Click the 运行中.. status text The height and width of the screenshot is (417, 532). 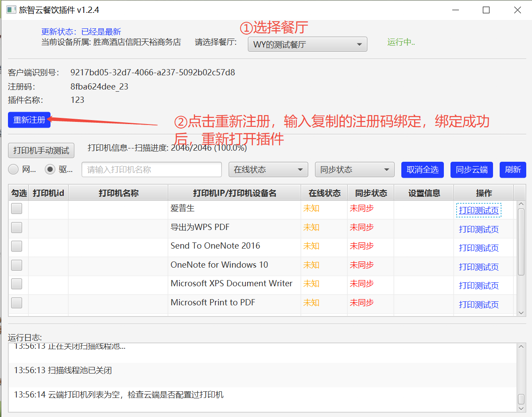point(401,43)
